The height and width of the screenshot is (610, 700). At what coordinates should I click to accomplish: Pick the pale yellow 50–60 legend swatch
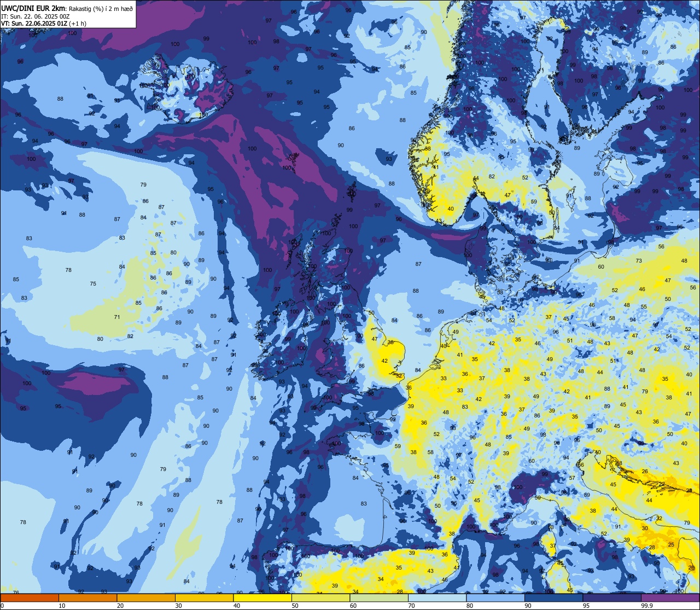(320, 597)
